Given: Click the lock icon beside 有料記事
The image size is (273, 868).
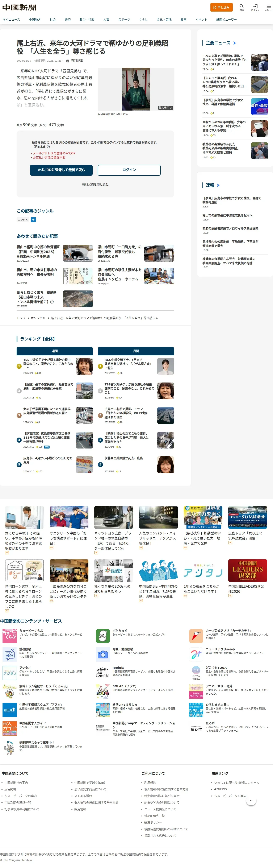Looking at the screenshot, I should point(68,61).
